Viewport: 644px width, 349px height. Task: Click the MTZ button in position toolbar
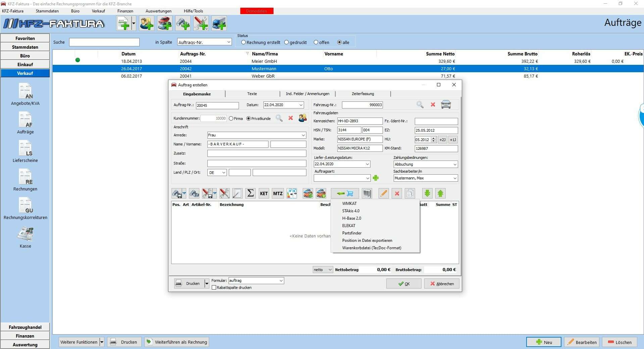coord(278,193)
